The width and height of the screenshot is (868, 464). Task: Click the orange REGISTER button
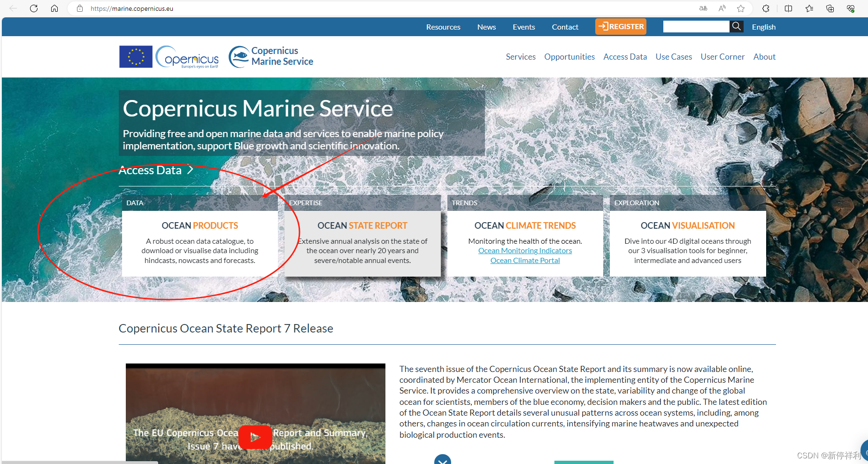pos(621,27)
